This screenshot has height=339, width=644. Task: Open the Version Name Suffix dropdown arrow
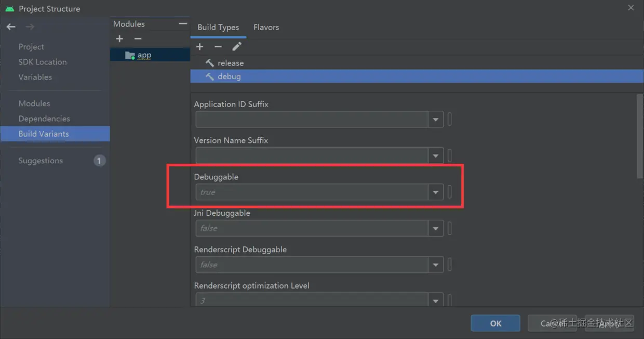(436, 155)
